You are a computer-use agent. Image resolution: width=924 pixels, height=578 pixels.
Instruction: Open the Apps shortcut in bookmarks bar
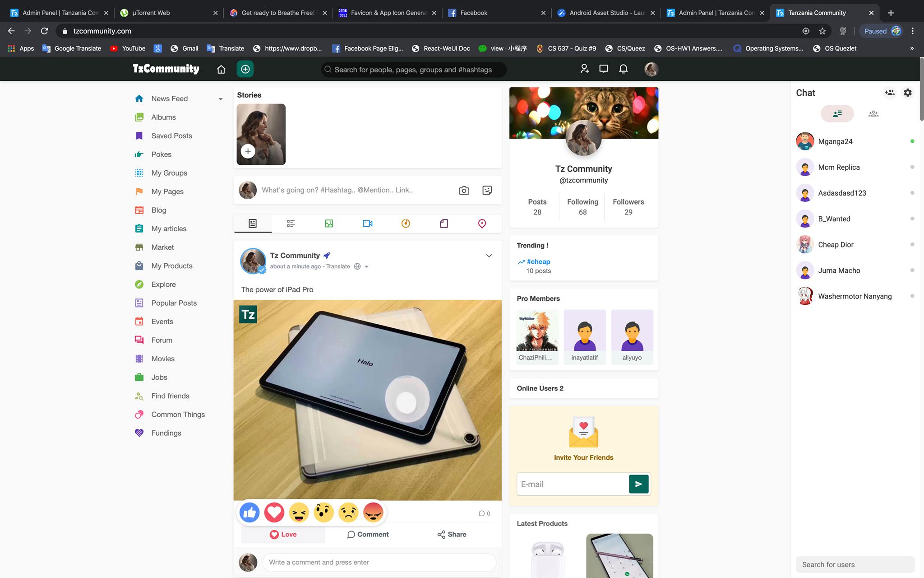[21, 48]
